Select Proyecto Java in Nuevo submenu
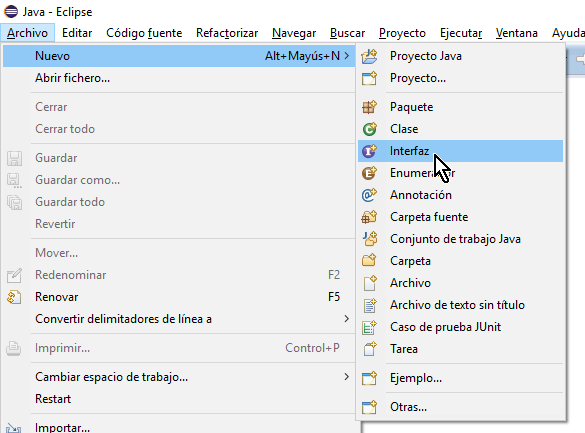Image resolution: width=585 pixels, height=433 pixels. (460, 56)
